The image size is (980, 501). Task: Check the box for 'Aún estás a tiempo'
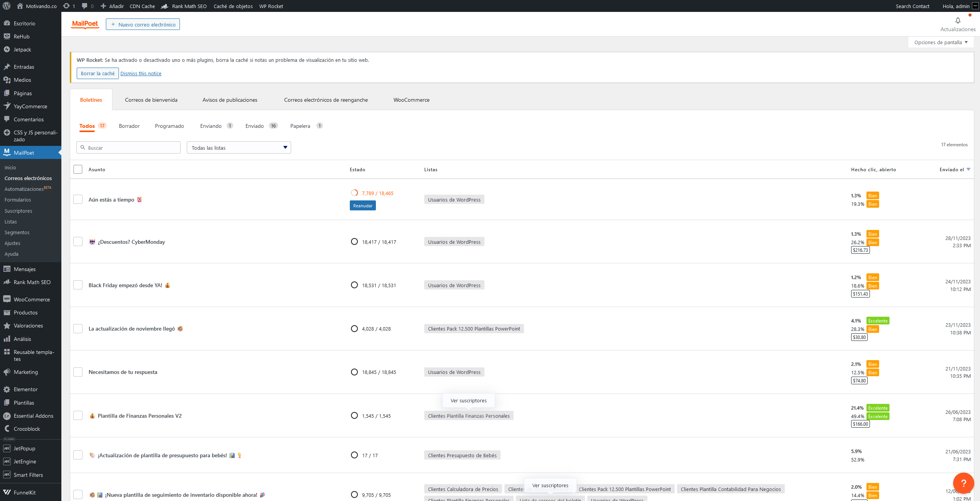(x=78, y=199)
